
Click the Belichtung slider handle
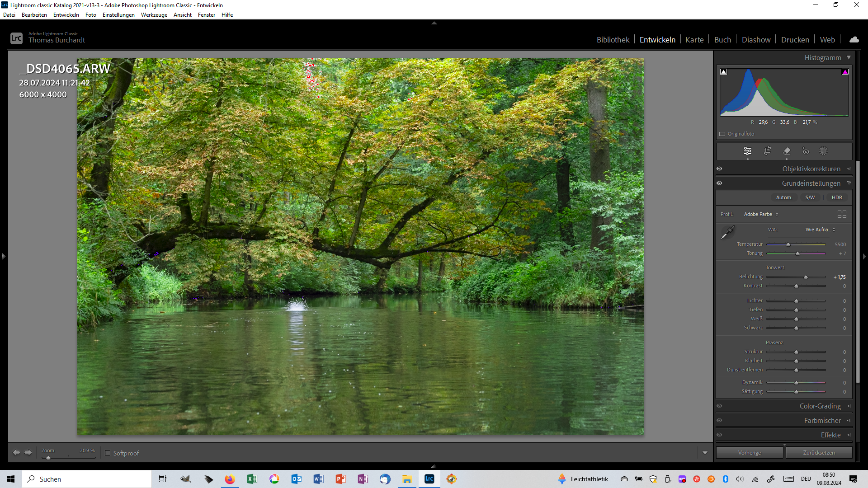pyautogui.click(x=806, y=277)
